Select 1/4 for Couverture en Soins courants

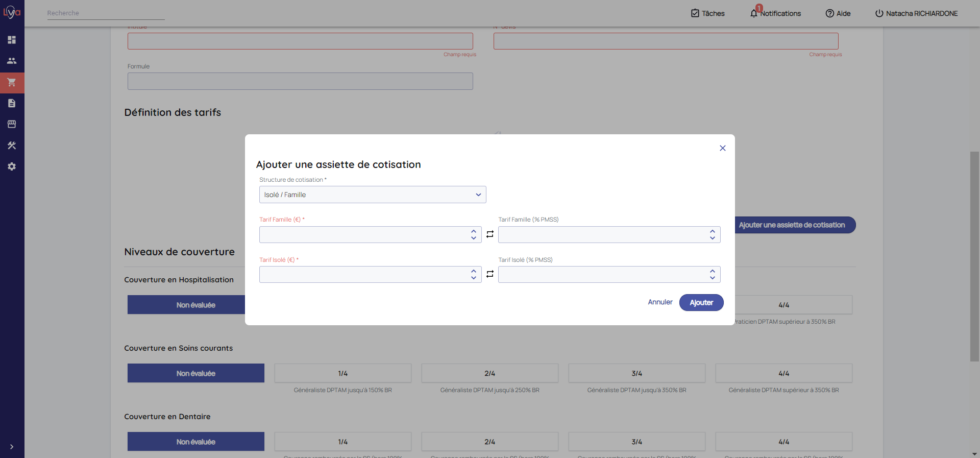[342, 373]
